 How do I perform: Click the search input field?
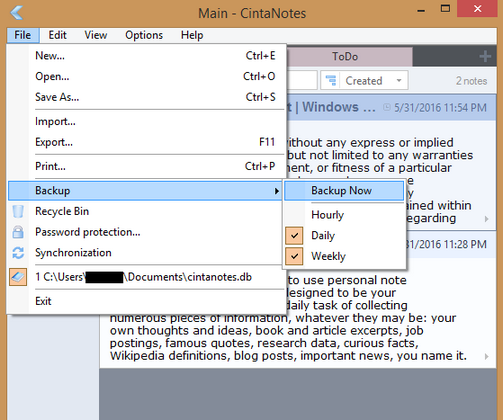coord(302,80)
